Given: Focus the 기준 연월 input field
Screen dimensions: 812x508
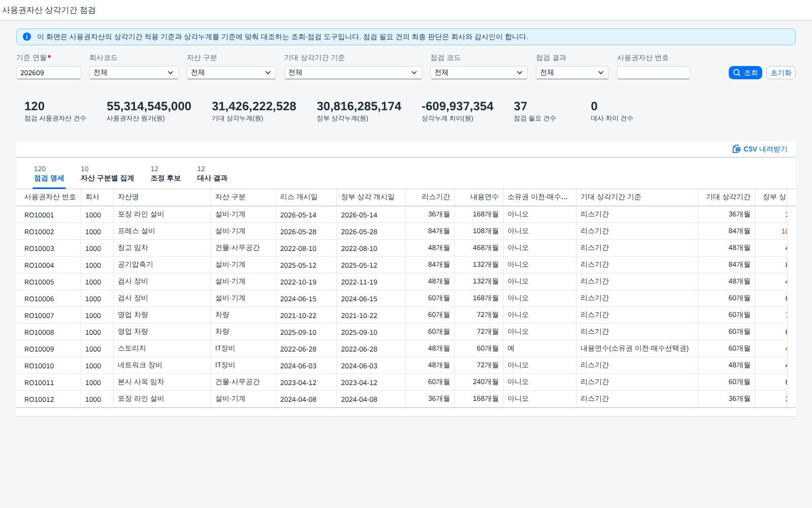Looking at the screenshot, I should tap(49, 73).
